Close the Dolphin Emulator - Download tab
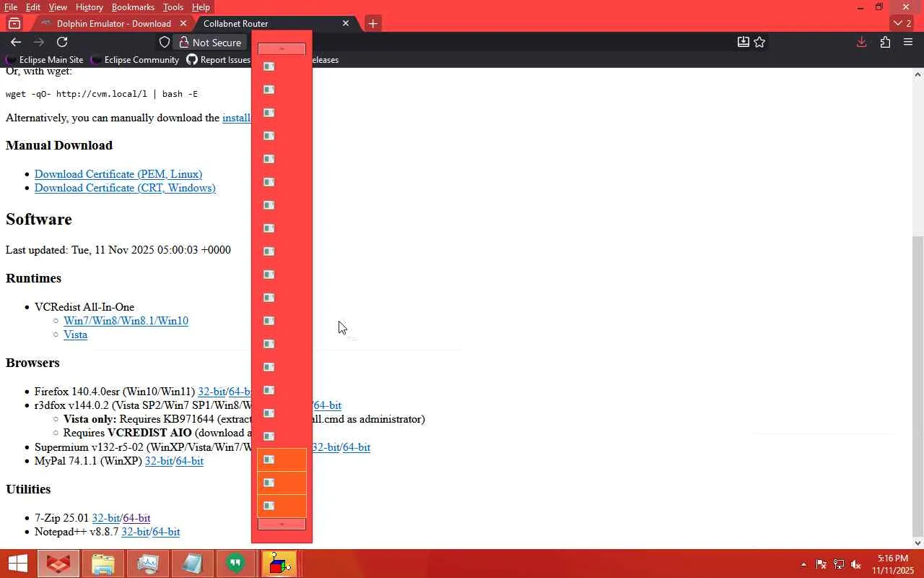924x578 pixels. (x=183, y=23)
